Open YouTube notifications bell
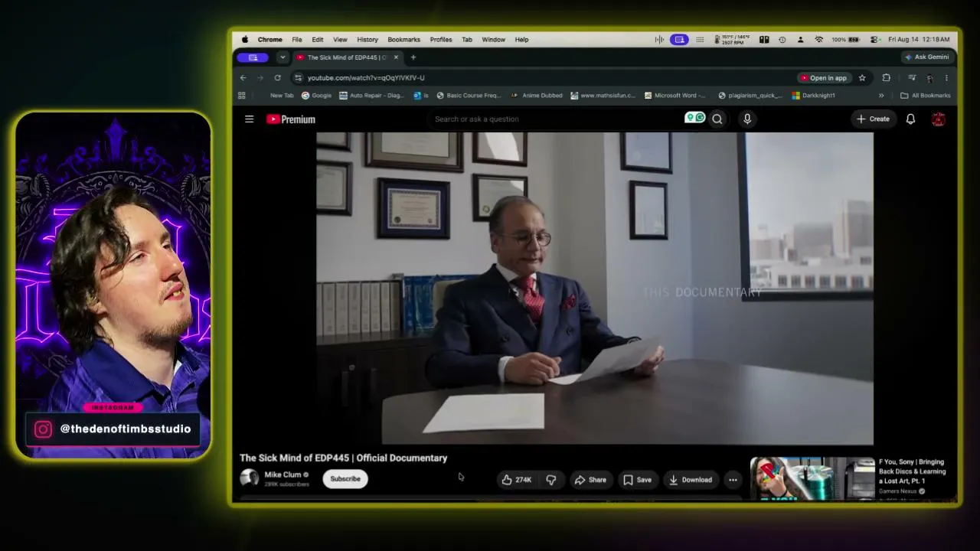Viewport: 980px width, 551px height. [910, 119]
